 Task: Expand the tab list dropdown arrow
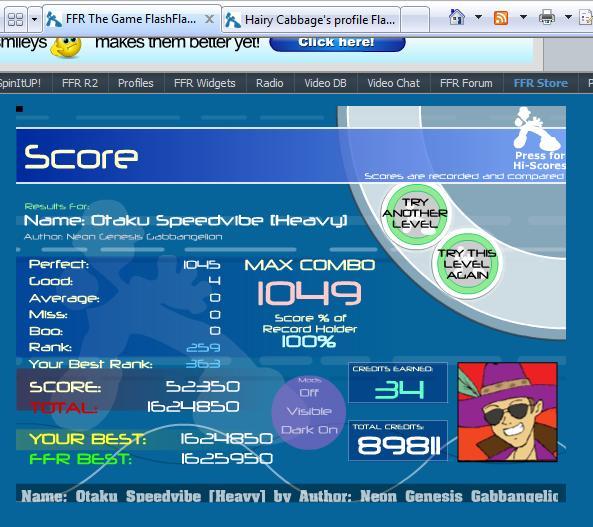[x=34, y=19]
